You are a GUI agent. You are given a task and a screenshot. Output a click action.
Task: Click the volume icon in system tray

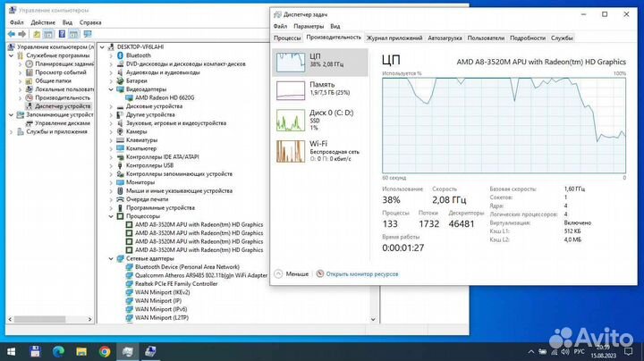pyautogui.click(x=565, y=351)
